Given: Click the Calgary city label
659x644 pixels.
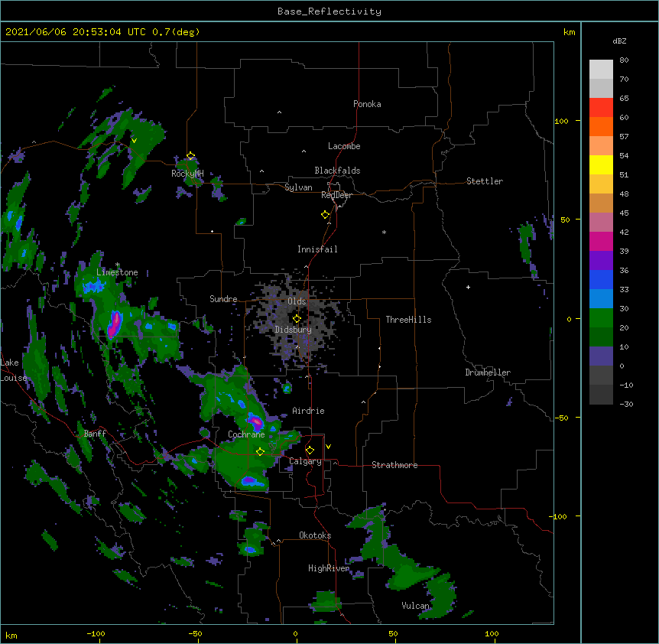Looking at the screenshot, I should point(305,461).
